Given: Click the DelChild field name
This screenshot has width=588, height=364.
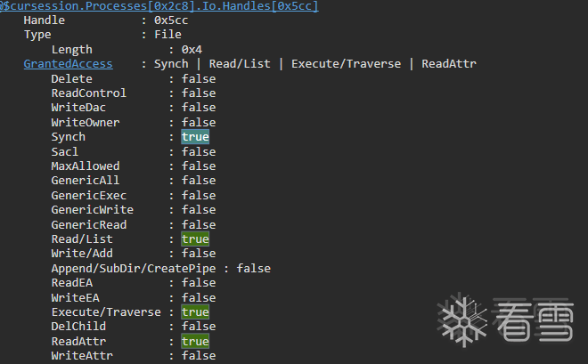Looking at the screenshot, I should coord(78,327).
